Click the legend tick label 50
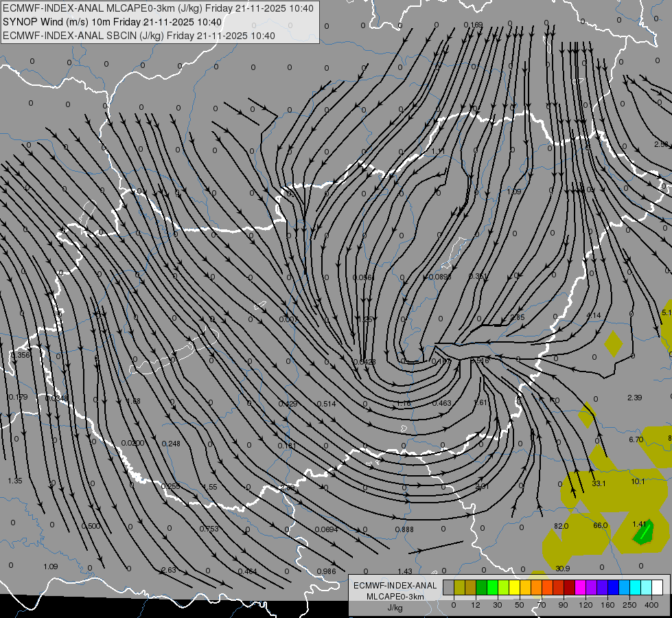The image size is (672, 618). [x=520, y=605]
